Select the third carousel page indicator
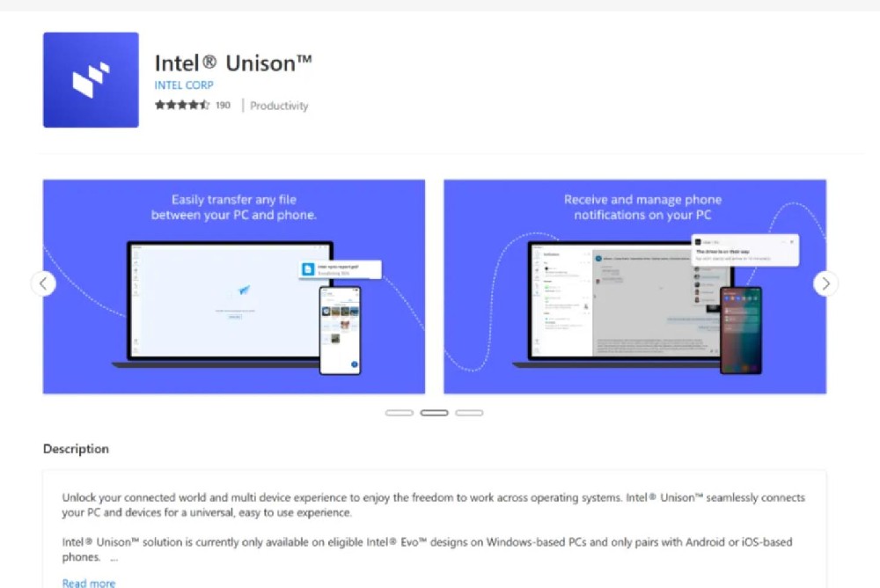Viewport: 880px width, 588px height. click(x=469, y=413)
